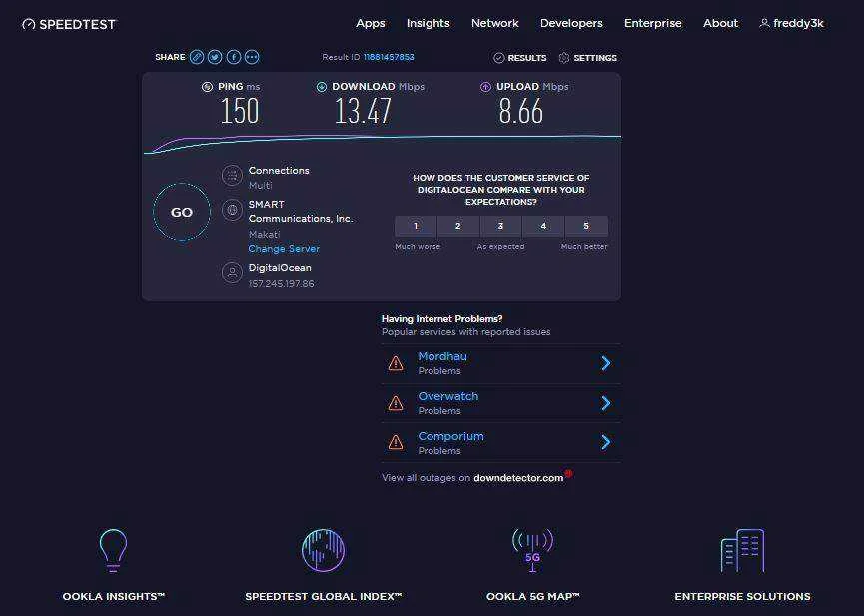Click the 8.66 upload value

click(520, 111)
